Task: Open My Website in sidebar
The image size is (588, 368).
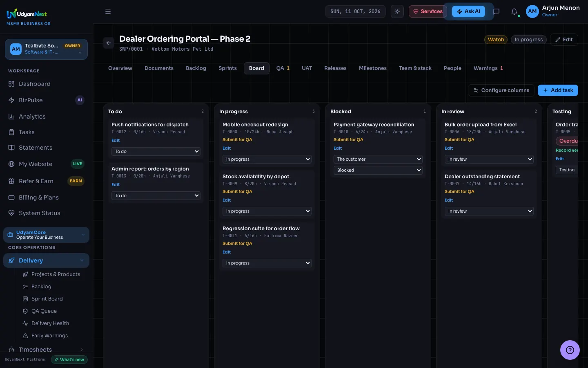Action: (x=47, y=164)
